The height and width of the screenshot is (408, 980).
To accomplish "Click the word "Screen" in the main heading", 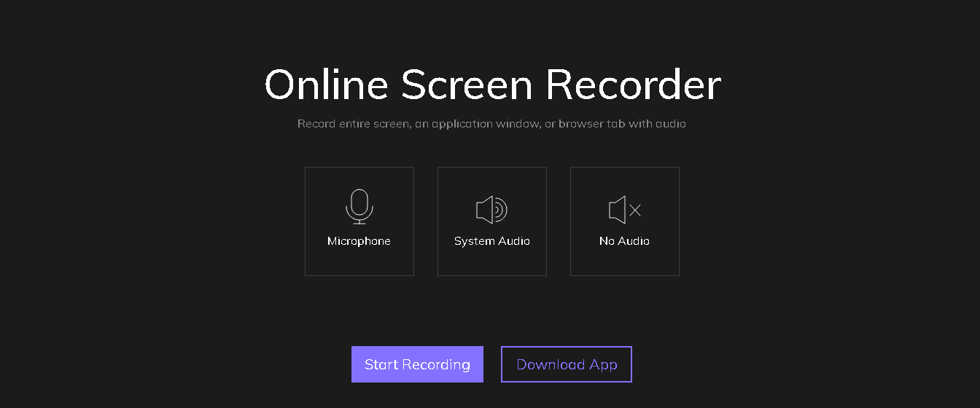I will tap(467, 85).
